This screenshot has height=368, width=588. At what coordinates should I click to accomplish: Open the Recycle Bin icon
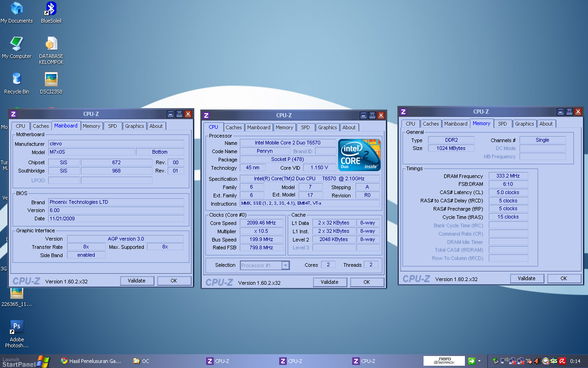point(17,83)
